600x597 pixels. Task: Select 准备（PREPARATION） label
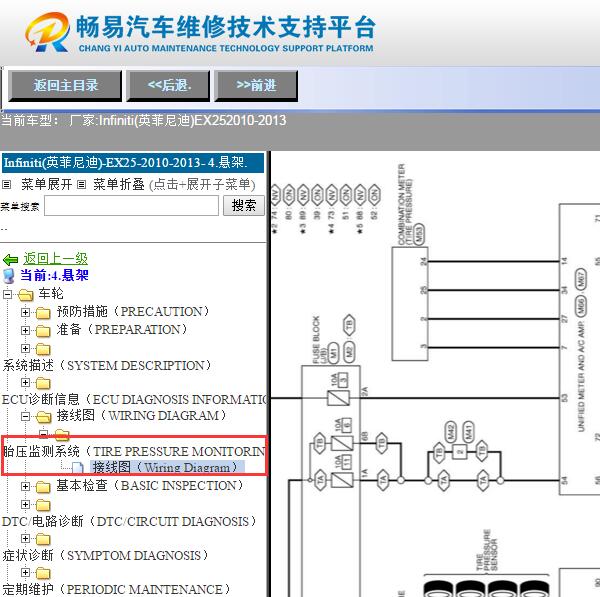point(122,329)
